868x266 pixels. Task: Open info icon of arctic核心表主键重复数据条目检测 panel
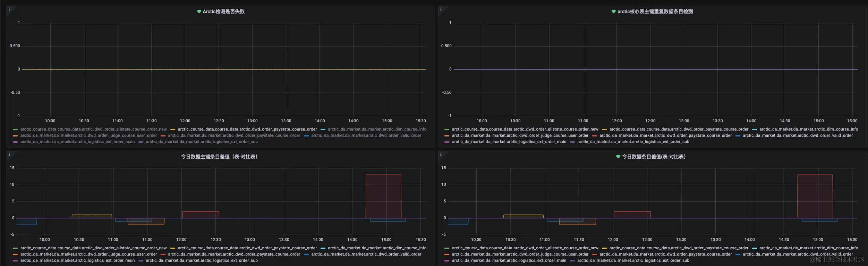coord(441,9)
